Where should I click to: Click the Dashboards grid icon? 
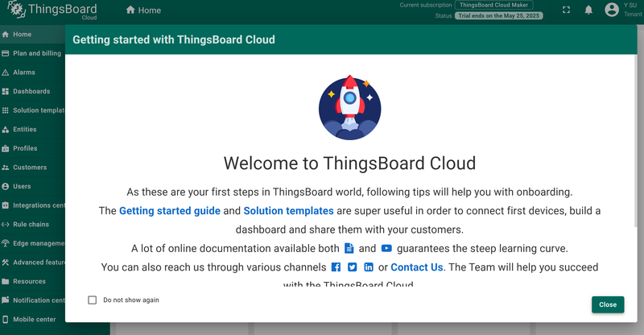pos(6,91)
